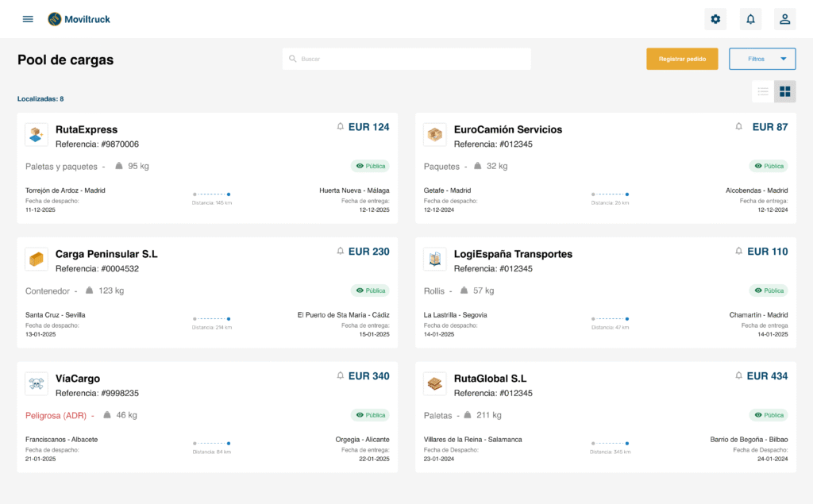Click the search magnifier icon
The width and height of the screenshot is (813, 504).
pos(293,59)
